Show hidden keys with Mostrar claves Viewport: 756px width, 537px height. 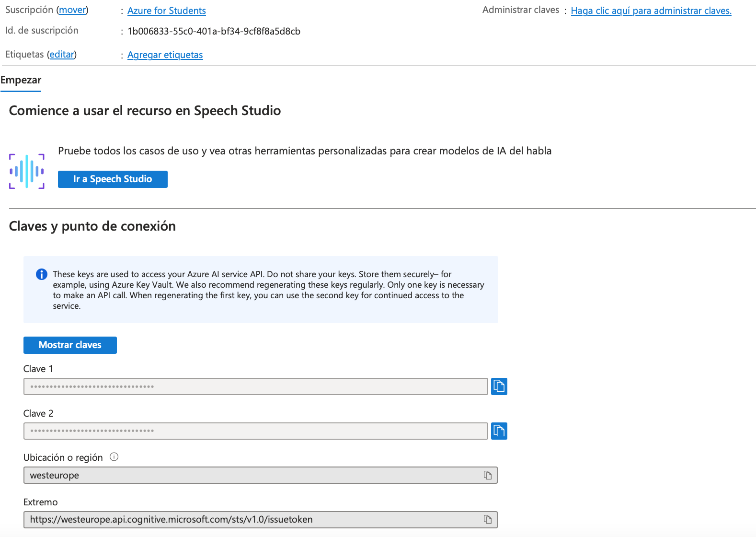pos(70,345)
